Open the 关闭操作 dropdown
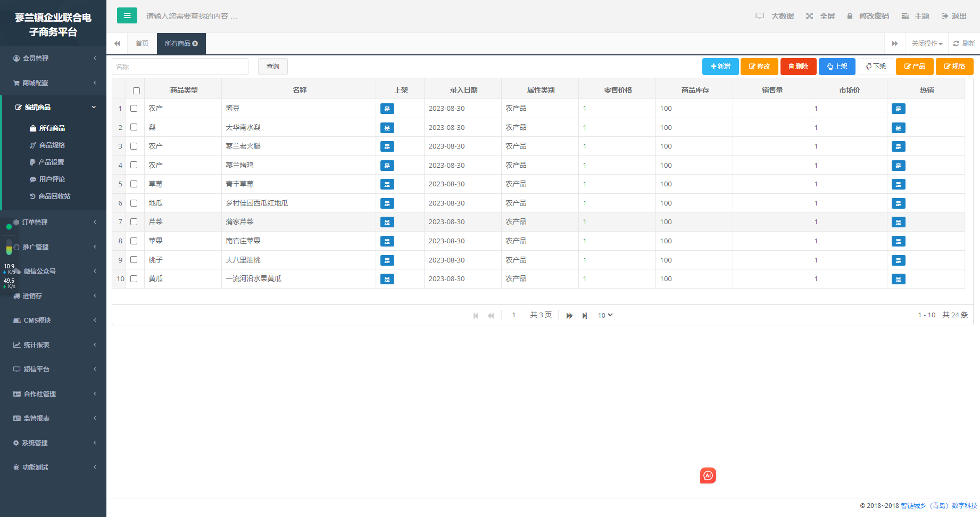Viewport: 980px width, 517px height. click(x=927, y=44)
